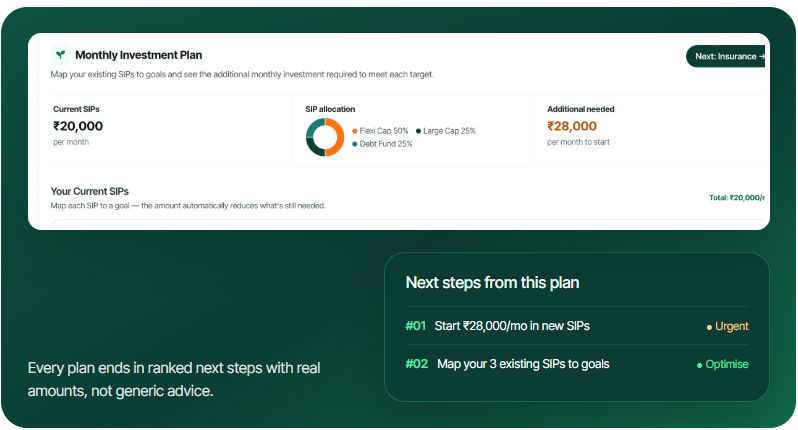Image resolution: width=798 pixels, height=430 pixels.
Task: Click the green sprout plan icon
Action: click(61, 55)
